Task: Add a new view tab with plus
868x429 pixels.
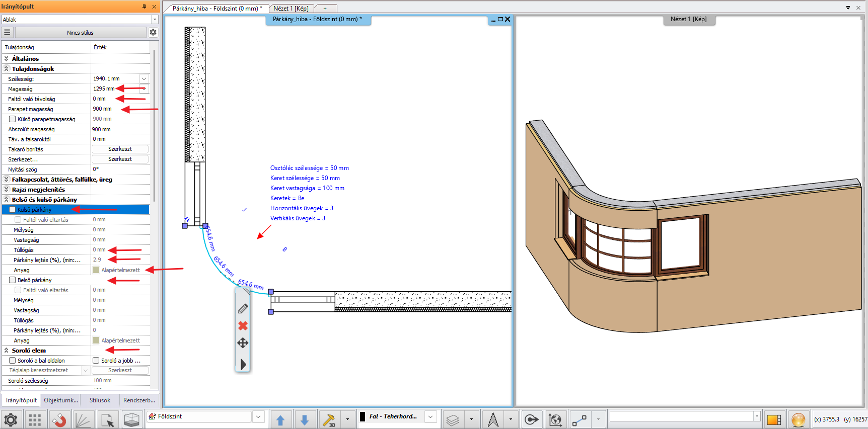Action: (325, 9)
